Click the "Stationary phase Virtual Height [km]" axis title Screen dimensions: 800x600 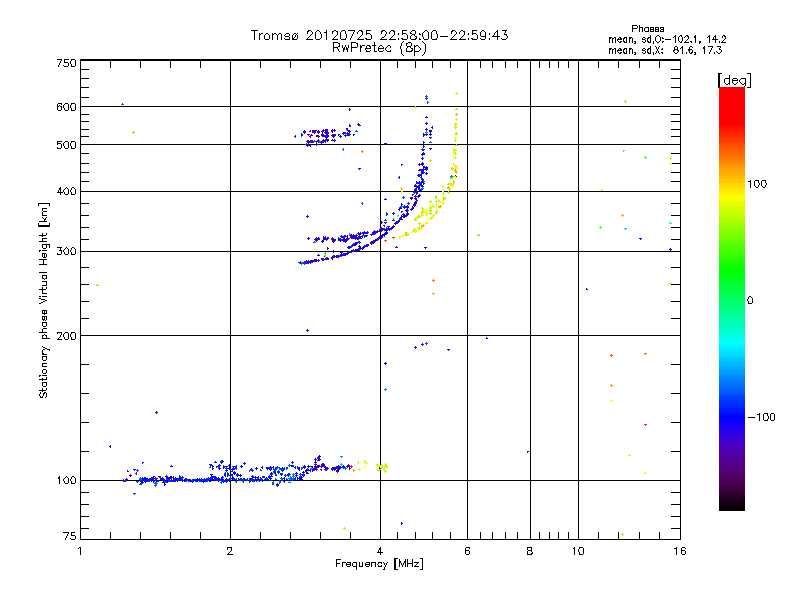(44, 300)
